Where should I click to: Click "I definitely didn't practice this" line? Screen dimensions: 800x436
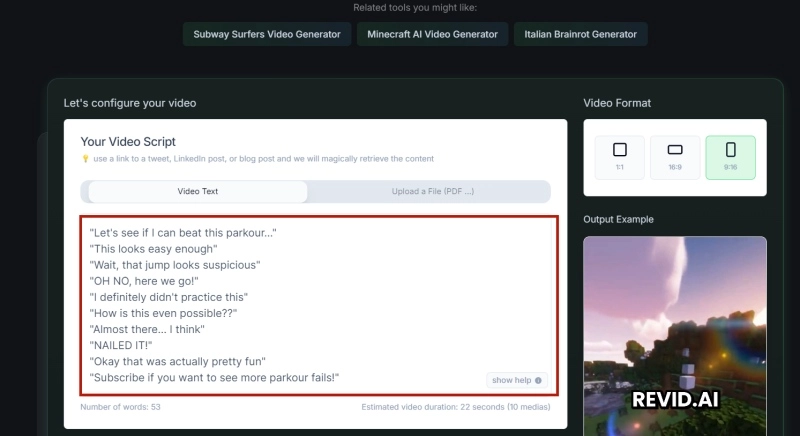[168, 297]
